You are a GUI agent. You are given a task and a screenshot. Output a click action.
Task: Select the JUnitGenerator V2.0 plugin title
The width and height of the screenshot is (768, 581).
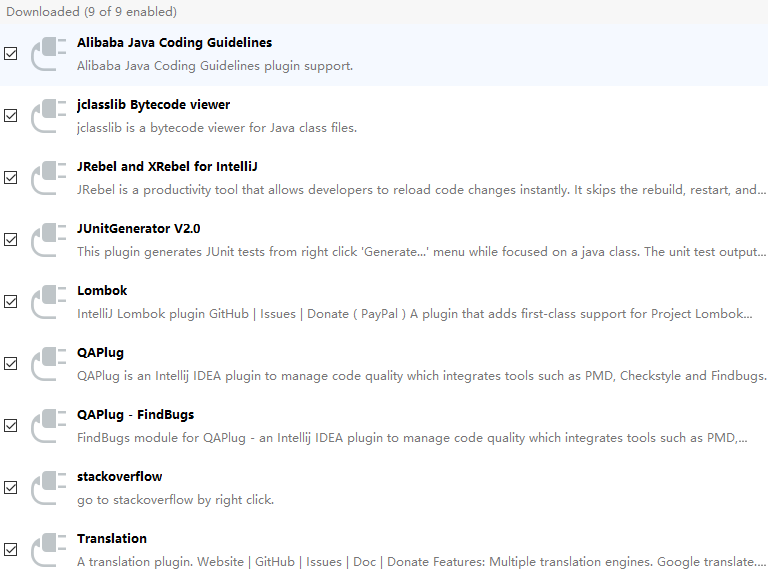click(x=138, y=229)
